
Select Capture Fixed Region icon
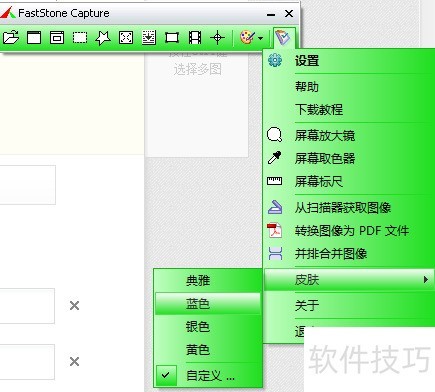click(x=172, y=38)
